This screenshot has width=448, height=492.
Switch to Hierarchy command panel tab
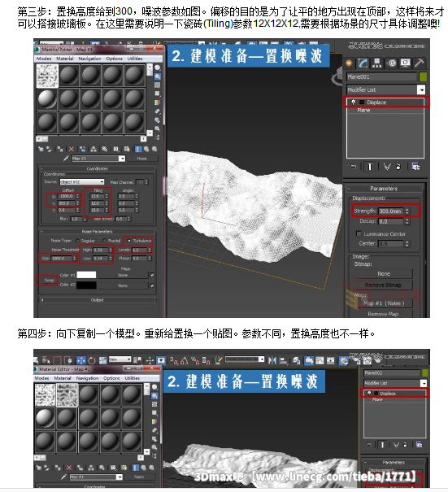click(376, 63)
